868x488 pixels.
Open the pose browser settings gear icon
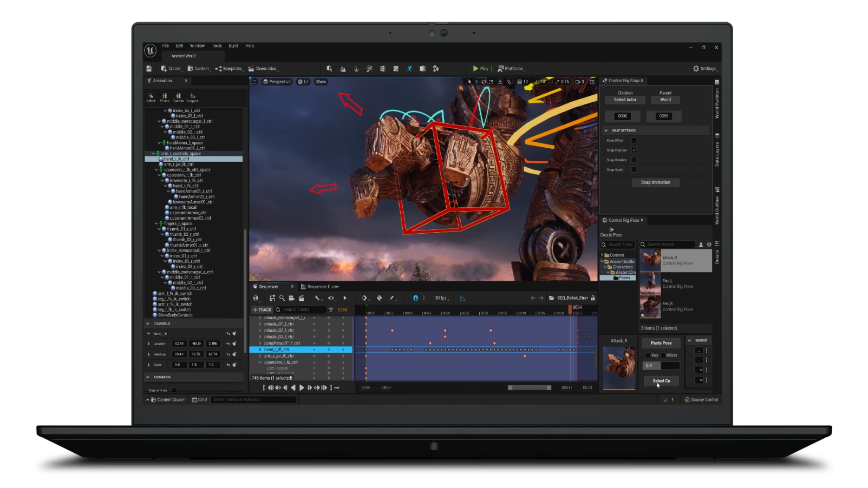[x=709, y=245]
